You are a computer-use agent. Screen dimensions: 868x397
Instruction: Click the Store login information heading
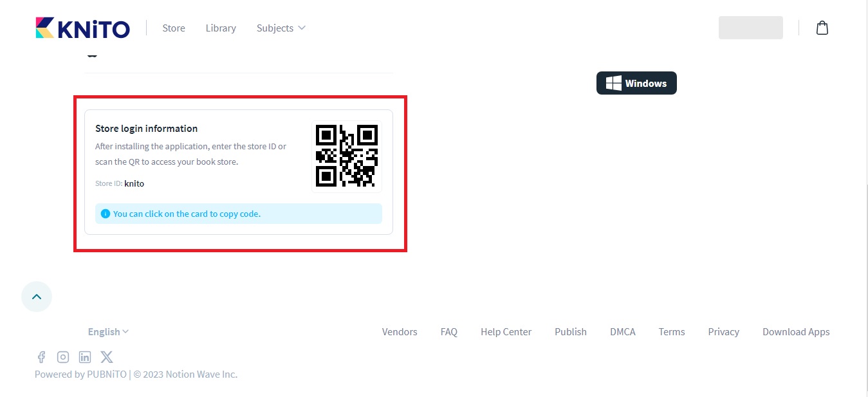147,129
